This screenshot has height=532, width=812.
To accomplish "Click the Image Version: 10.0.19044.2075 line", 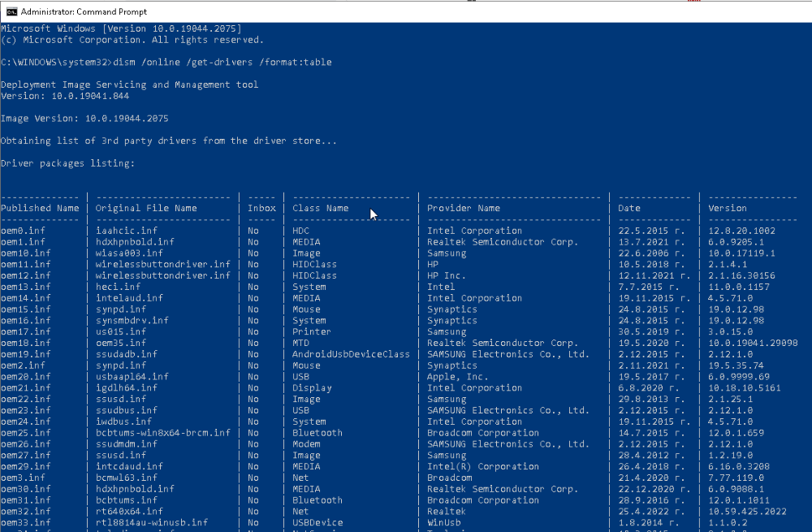I will click(84, 119).
